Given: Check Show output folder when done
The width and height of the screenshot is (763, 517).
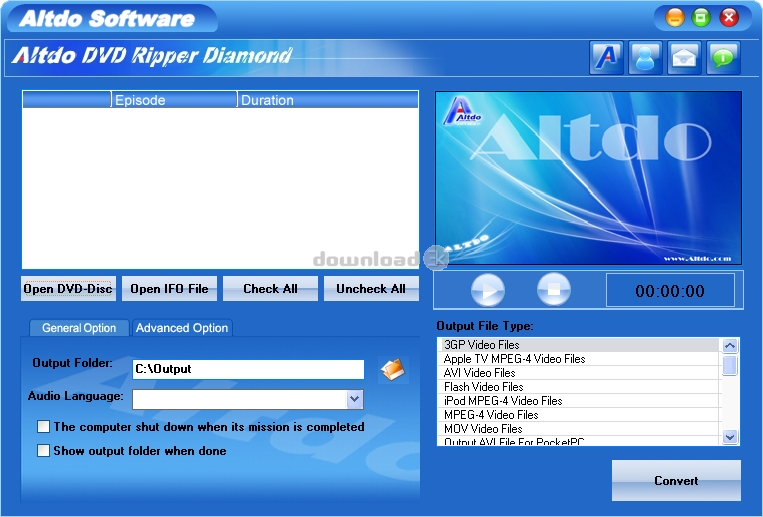Looking at the screenshot, I should point(43,451).
